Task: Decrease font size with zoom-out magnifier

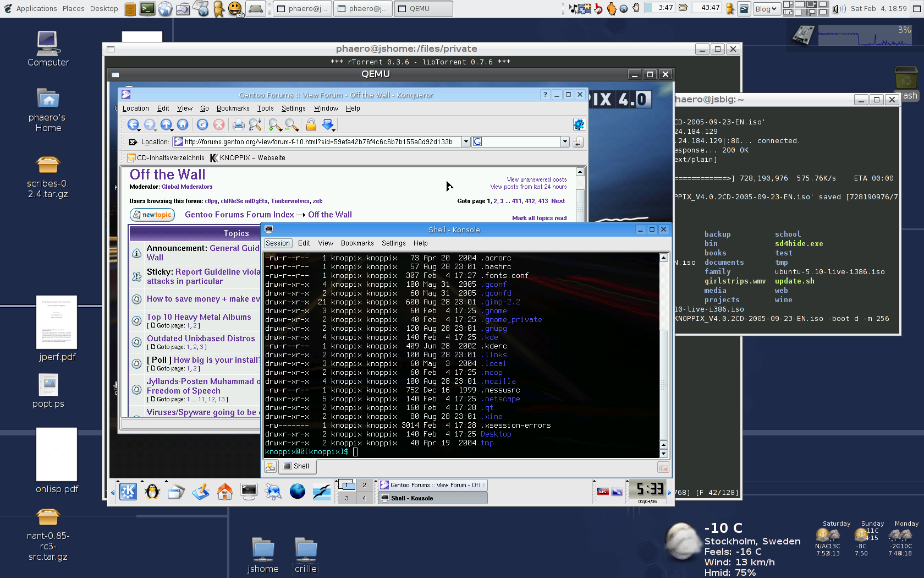Action: pos(290,124)
